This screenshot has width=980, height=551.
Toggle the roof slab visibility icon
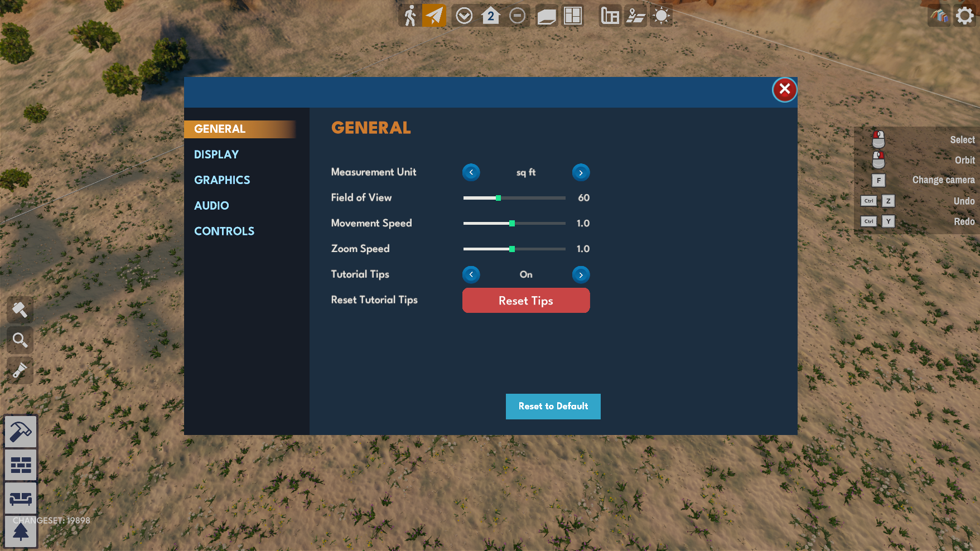[x=546, y=16]
